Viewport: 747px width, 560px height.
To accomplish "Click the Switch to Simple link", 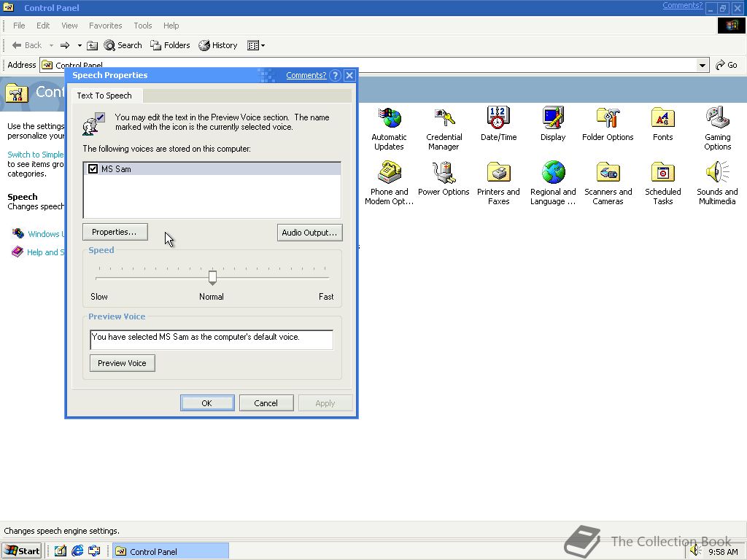I will (36, 155).
